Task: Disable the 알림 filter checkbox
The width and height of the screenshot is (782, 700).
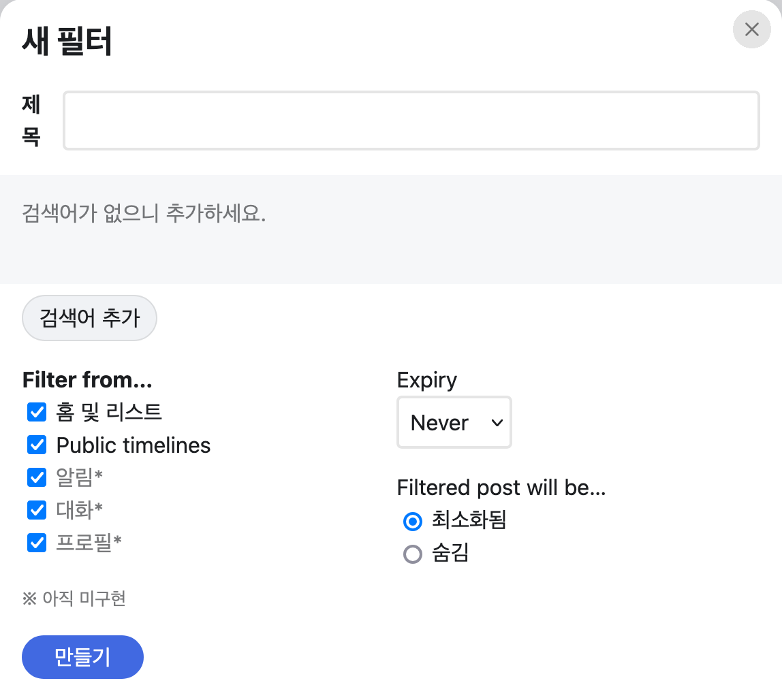Action: coord(37,477)
